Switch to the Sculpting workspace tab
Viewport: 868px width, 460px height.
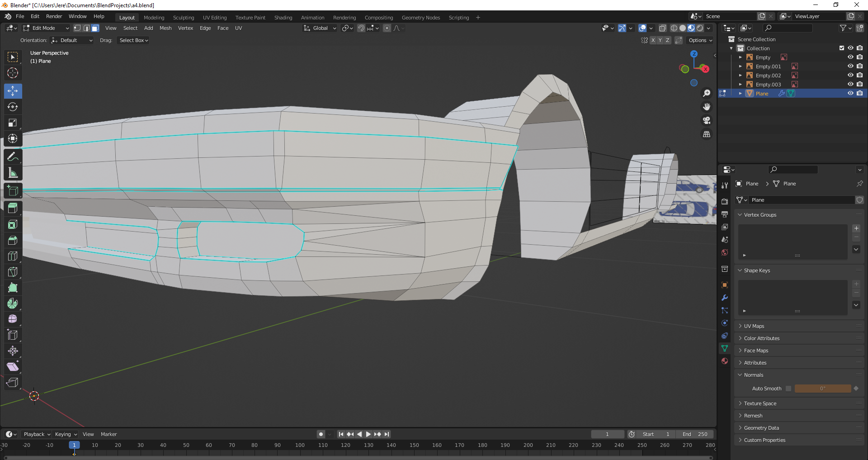[x=183, y=18]
